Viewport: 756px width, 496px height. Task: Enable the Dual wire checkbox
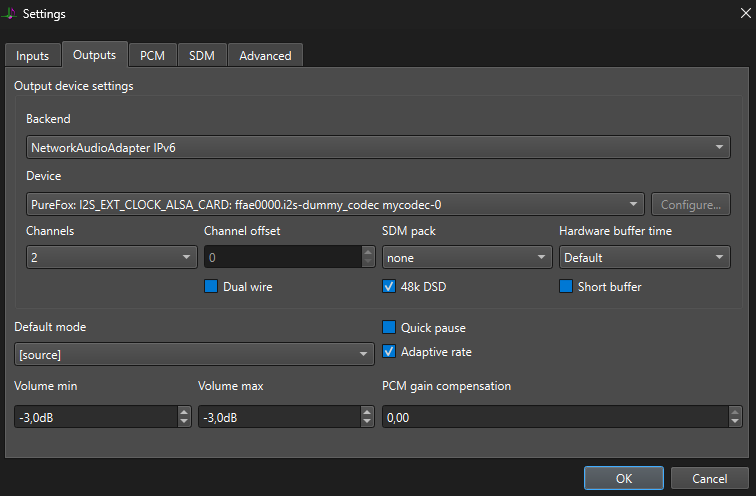tap(211, 287)
